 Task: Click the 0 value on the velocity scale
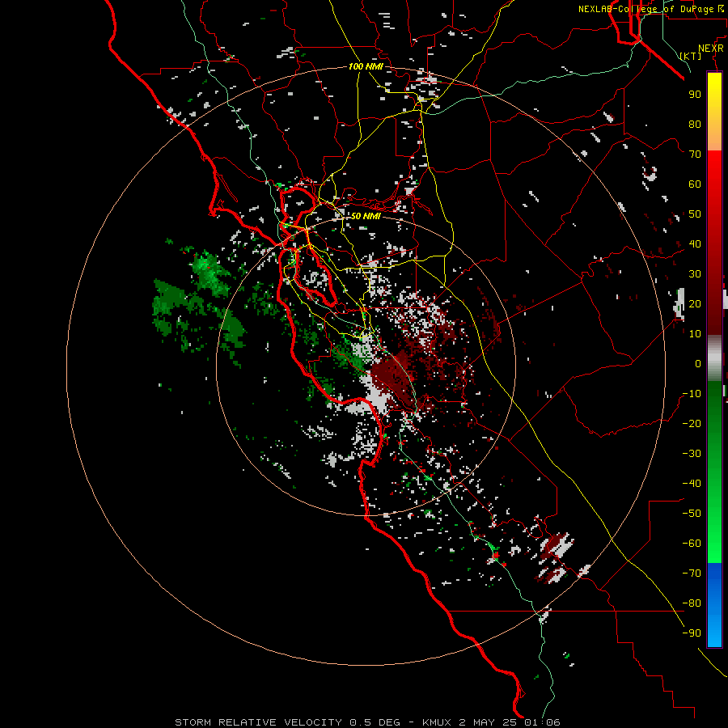698,363
